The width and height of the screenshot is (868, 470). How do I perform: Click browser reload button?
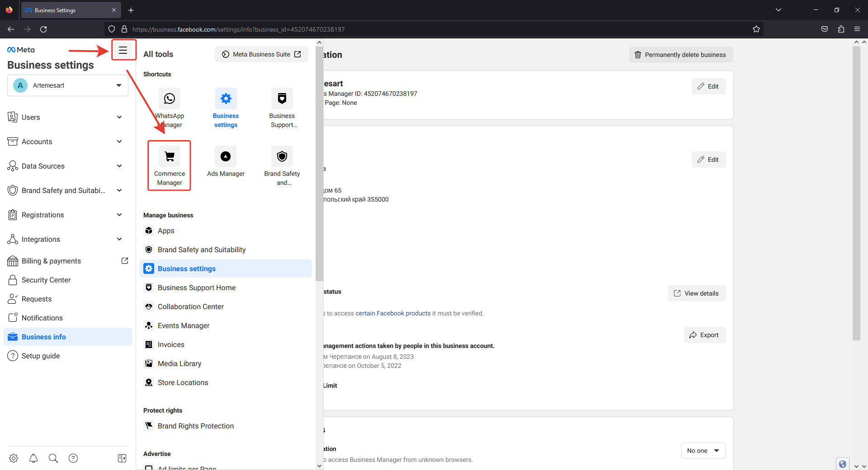click(x=43, y=29)
